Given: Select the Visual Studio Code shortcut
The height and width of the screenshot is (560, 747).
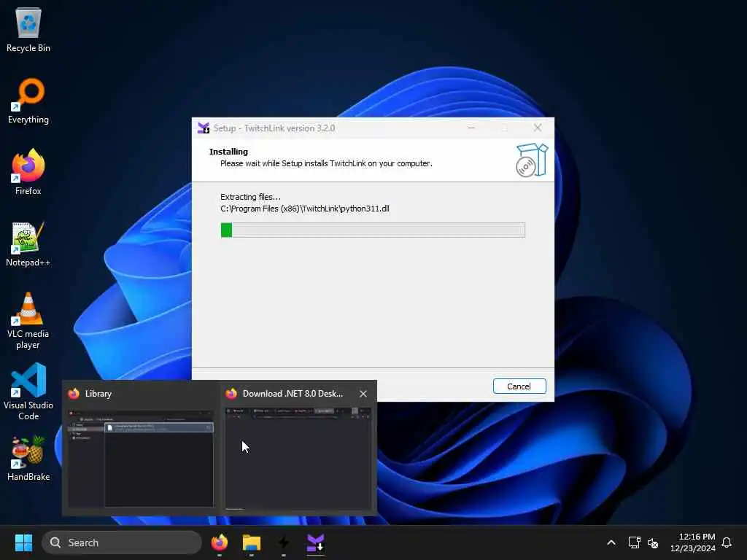Looking at the screenshot, I should point(28,392).
